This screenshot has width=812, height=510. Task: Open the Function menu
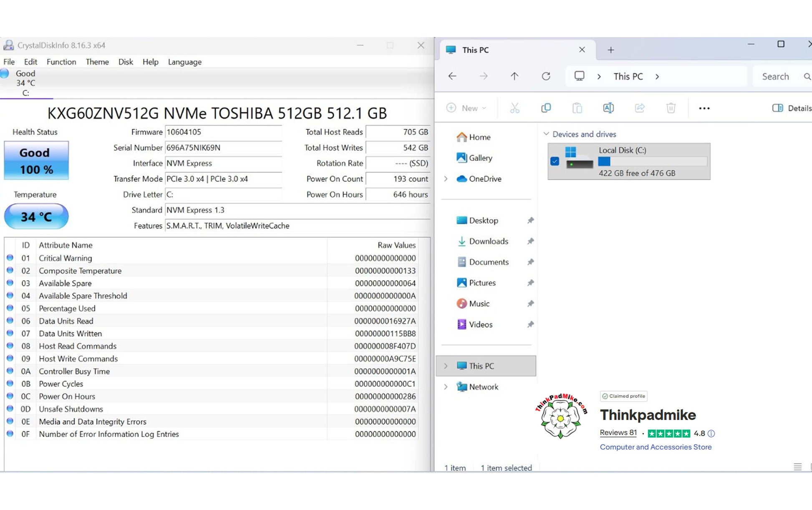click(61, 62)
